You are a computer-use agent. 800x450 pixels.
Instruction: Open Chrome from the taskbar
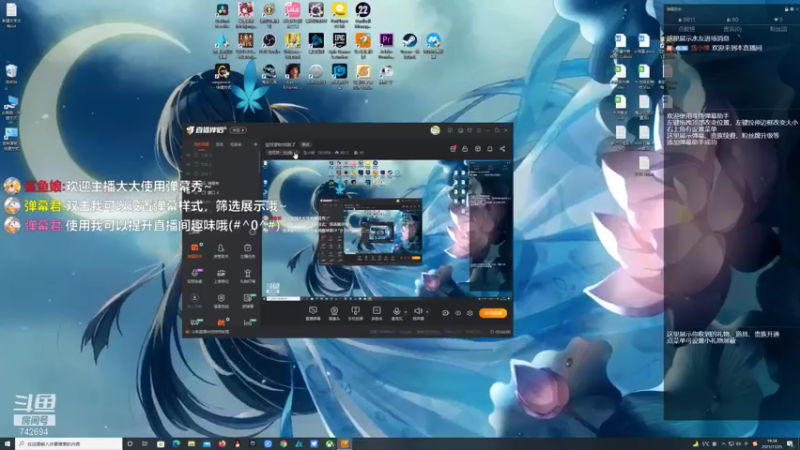pyautogui.click(x=283, y=444)
